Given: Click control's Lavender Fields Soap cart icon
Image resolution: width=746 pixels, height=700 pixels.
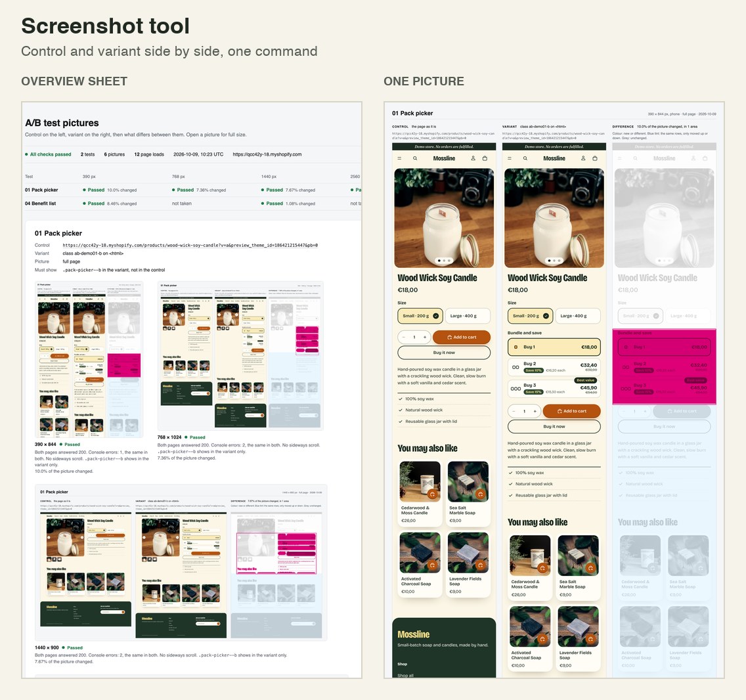Looking at the screenshot, I should point(481,565).
